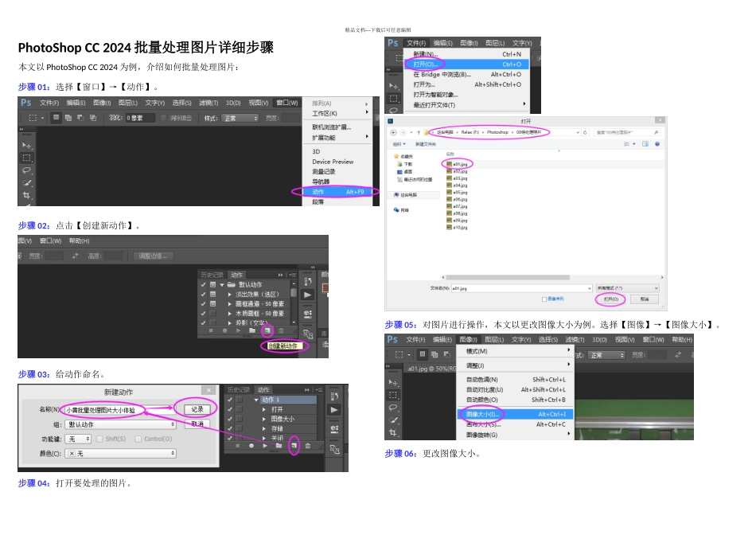756x535 pixels.
Task: Click Stop recording icon in step 02 actions panel
Action: (211, 331)
